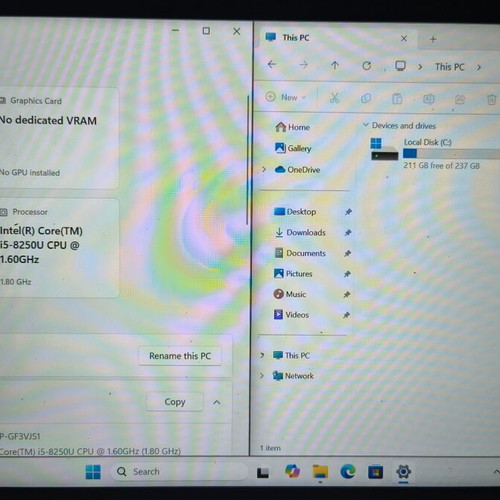Open the Music quick access folder
This screenshot has width=500, height=500.
coord(290,294)
